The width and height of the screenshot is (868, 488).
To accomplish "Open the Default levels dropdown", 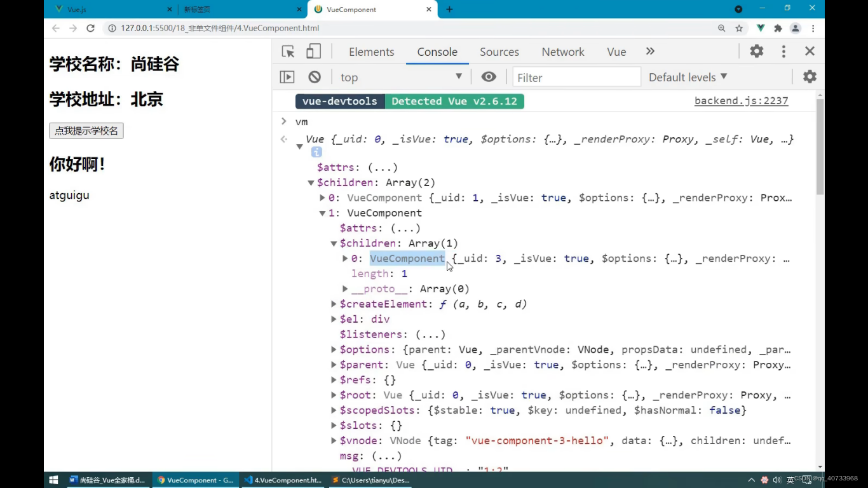I will click(x=688, y=77).
